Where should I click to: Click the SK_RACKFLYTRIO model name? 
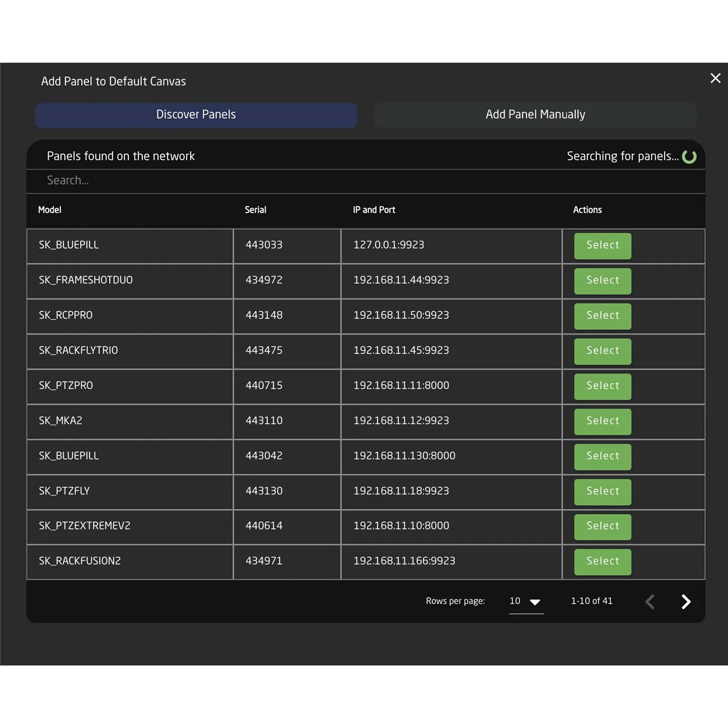coord(78,351)
